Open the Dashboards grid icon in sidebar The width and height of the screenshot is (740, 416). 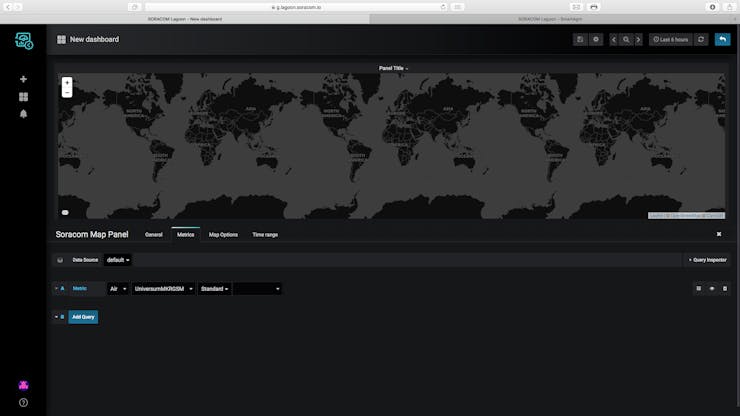[x=23, y=97]
